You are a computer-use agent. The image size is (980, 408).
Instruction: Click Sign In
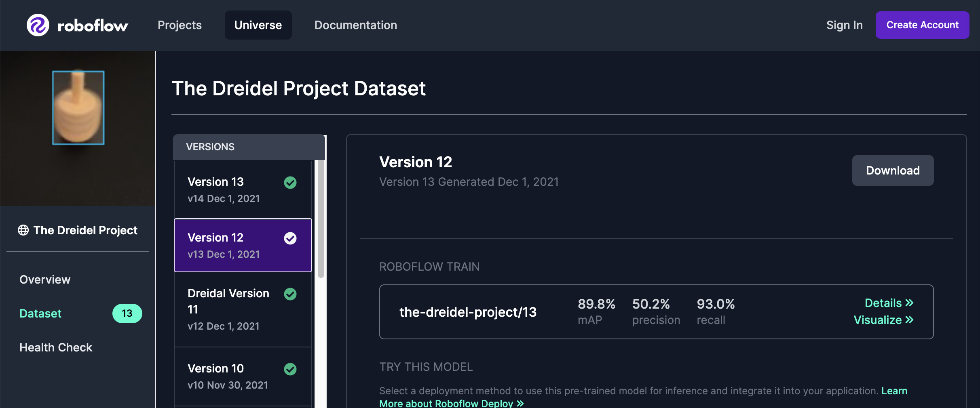point(844,25)
